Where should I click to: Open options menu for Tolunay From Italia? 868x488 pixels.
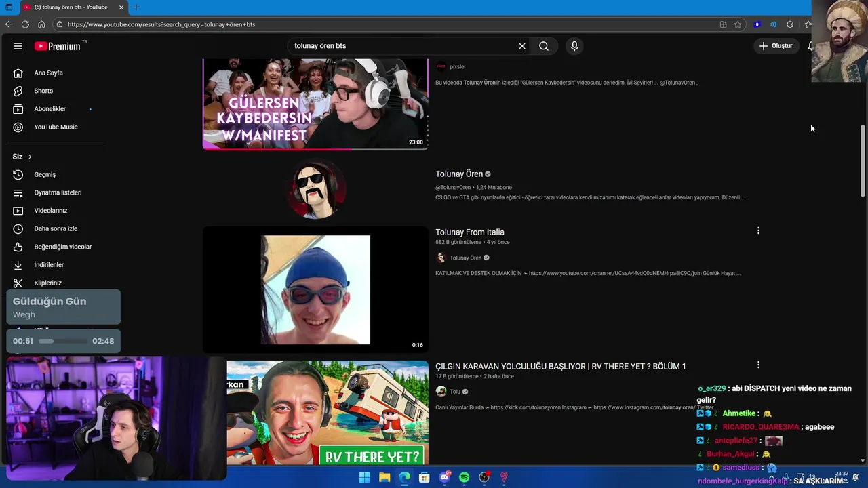758,230
